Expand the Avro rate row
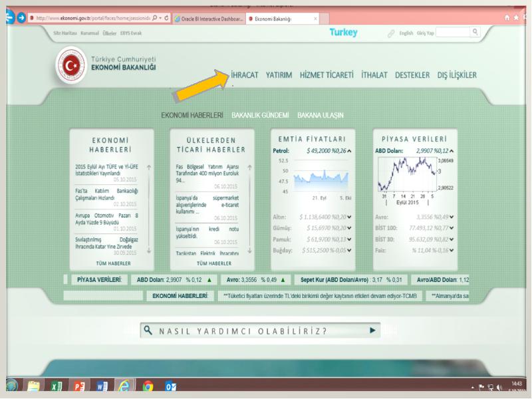Image resolution: width=532 pixels, height=399 pixels. point(452,217)
